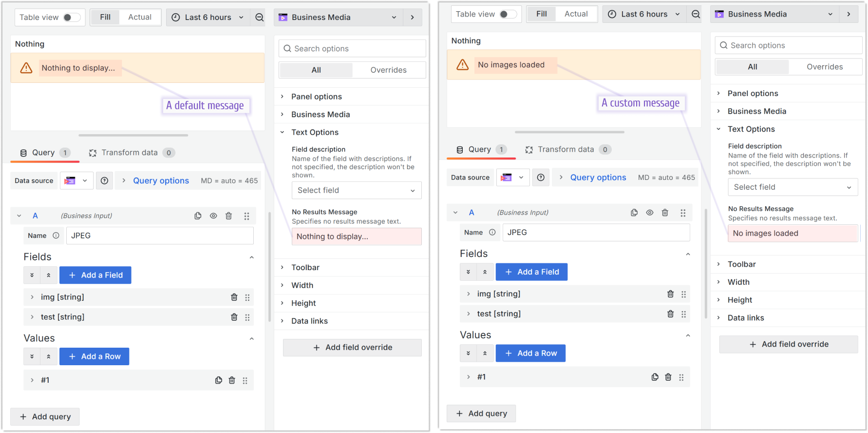The height and width of the screenshot is (433, 868).
Task: Click the input containing "No images loaded" under No Results Message
Action: [793, 234]
